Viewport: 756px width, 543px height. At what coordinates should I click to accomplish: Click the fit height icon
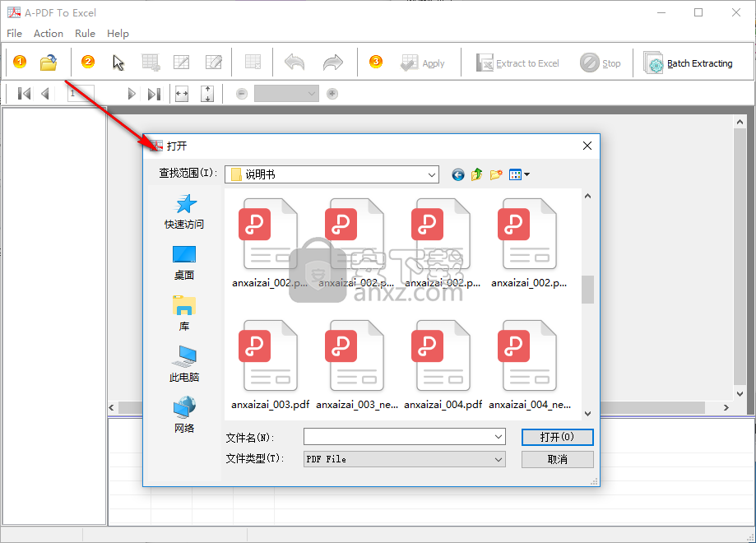tap(207, 94)
